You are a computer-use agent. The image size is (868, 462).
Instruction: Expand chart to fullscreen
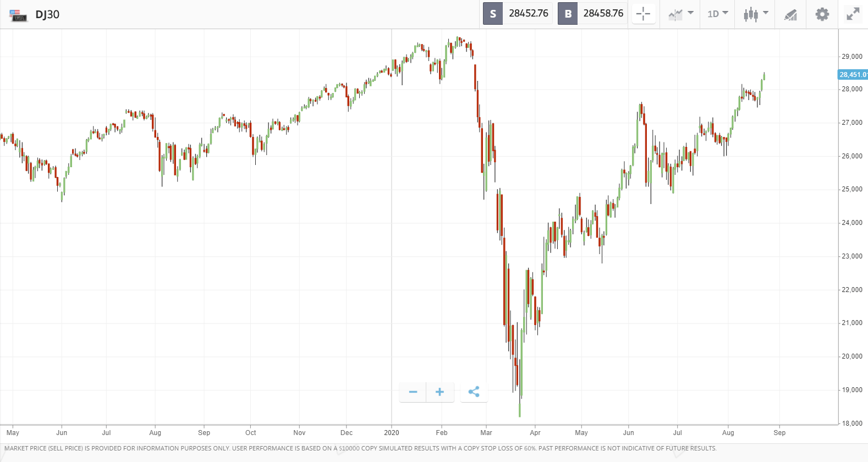853,14
